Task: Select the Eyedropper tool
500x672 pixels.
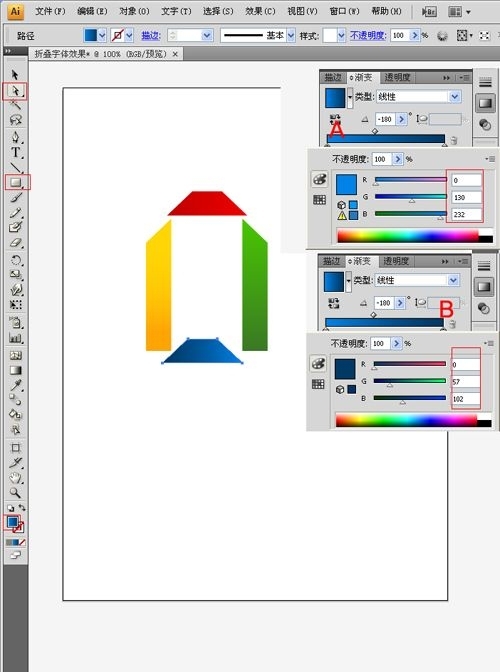Action: [x=15, y=385]
